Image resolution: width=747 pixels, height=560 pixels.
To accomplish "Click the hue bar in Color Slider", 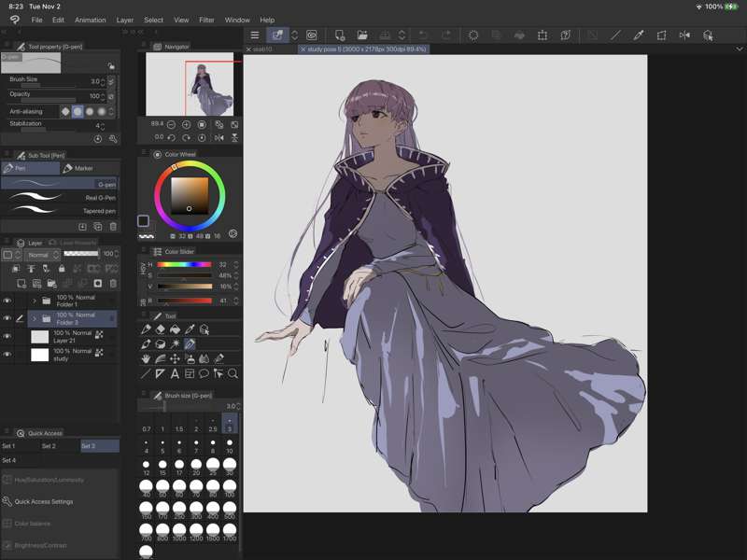I will [x=184, y=265].
